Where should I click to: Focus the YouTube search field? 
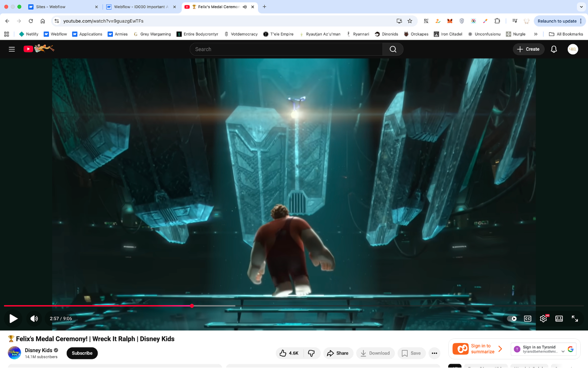[286, 49]
